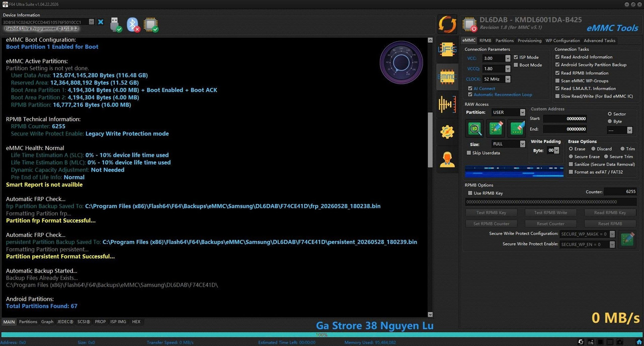Image resolution: width=644 pixels, height=346 pixels.
Task: Select the Trim erase option
Action: (622, 149)
